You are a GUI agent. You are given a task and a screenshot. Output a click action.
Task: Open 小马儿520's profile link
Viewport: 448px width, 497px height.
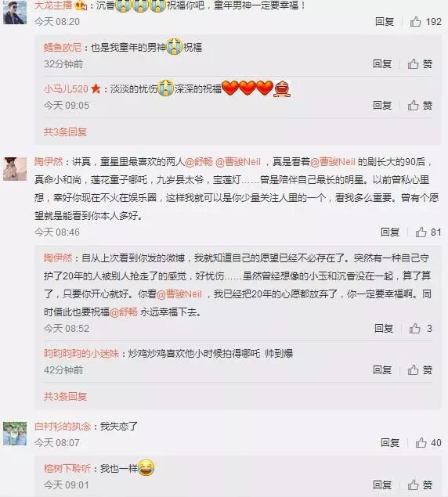[66, 89]
